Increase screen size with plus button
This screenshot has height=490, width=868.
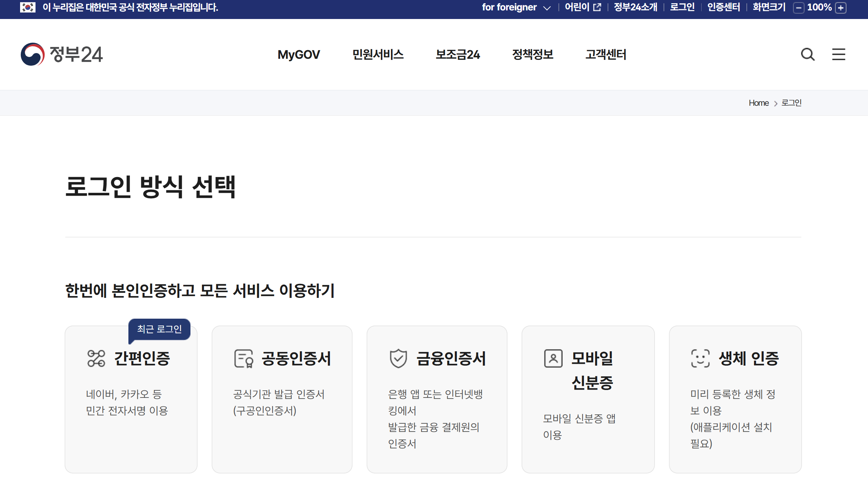[x=841, y=8]
